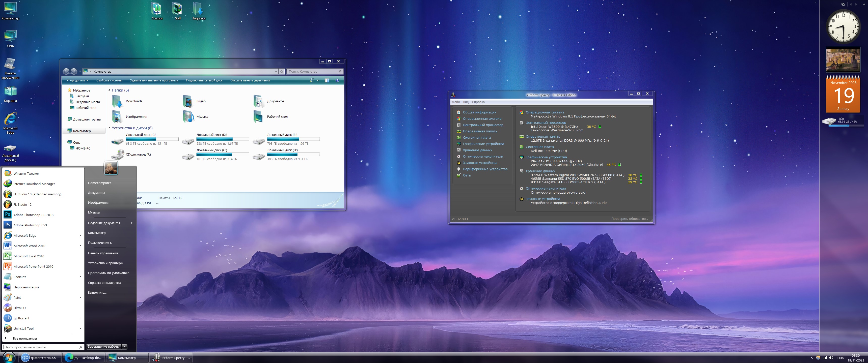Open FL Studio 12 from start menu

[22, 204]
